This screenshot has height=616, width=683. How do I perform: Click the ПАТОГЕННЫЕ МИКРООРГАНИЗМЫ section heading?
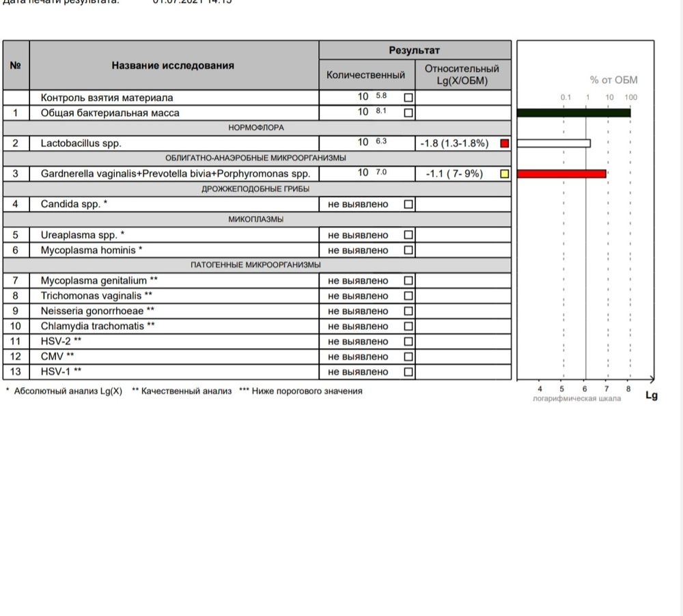pyautogui.click(x=255, y=265)
